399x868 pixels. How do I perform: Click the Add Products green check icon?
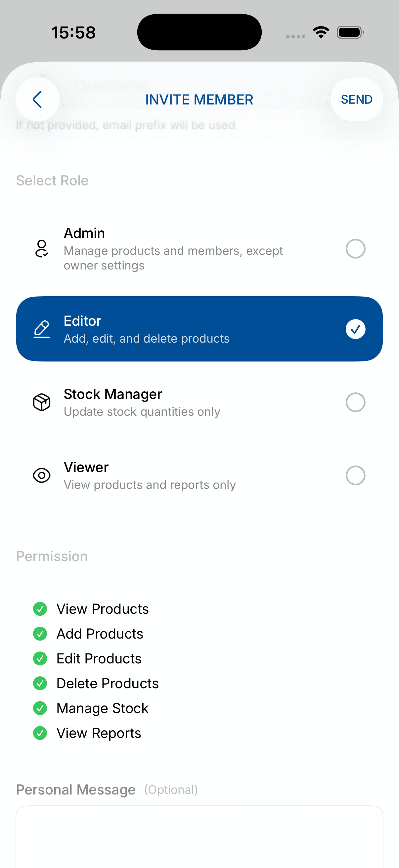40,634
